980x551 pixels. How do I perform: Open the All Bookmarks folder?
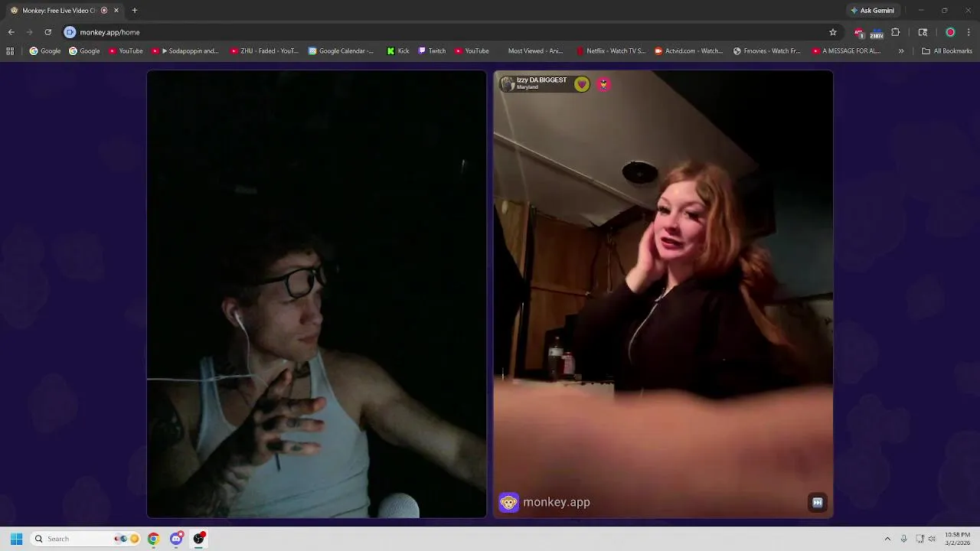pyautogui.click(x=947, y=51)
